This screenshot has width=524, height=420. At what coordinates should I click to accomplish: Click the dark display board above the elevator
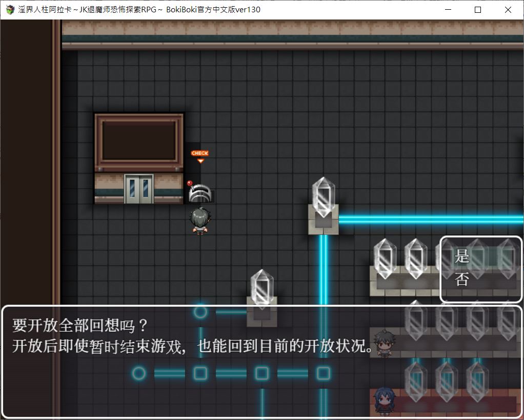(139, 140)
